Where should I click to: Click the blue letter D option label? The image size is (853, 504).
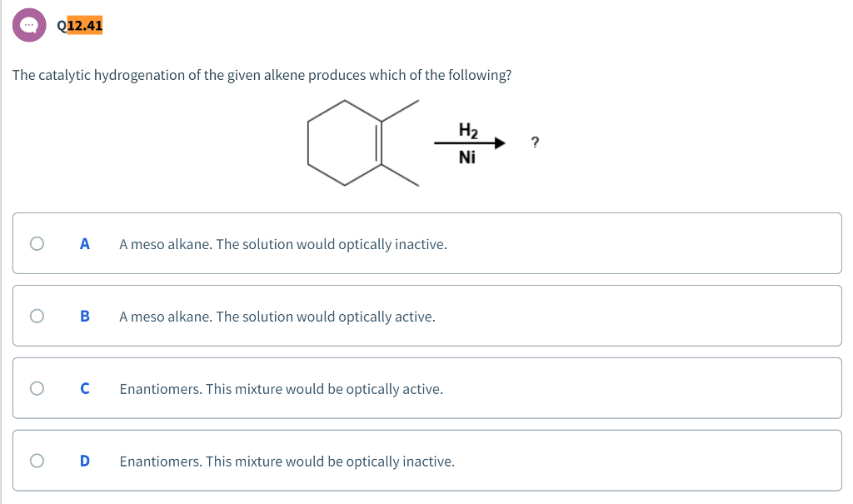83,460
